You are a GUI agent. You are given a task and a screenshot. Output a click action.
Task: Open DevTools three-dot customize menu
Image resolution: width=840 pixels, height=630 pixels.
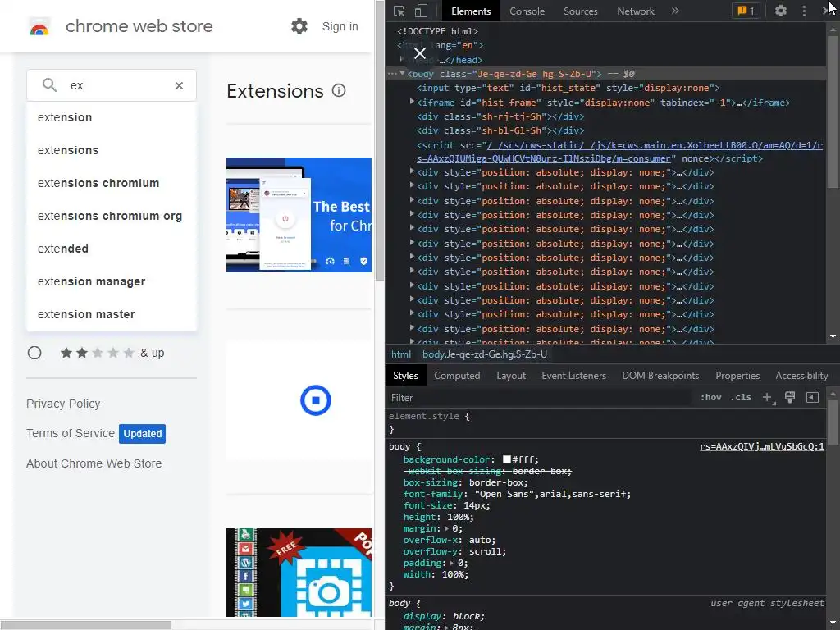coord(804,11)
